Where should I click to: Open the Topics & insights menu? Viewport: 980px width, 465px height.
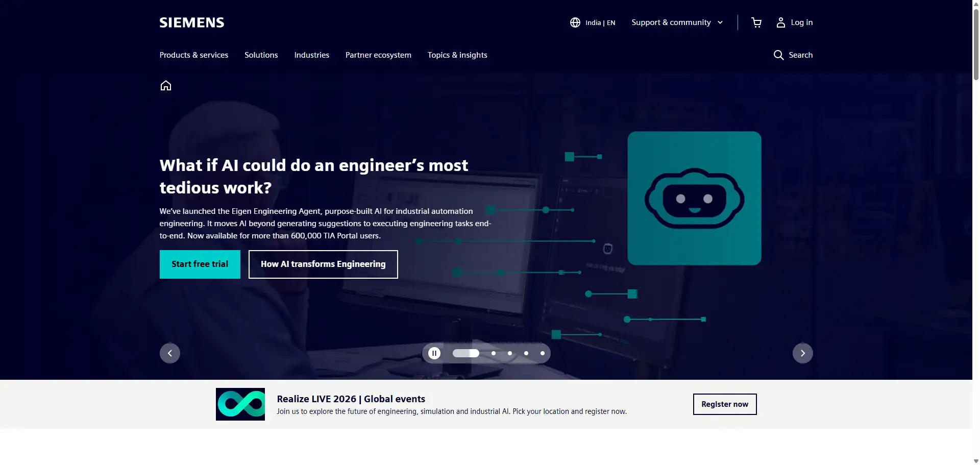click(457, 55)
